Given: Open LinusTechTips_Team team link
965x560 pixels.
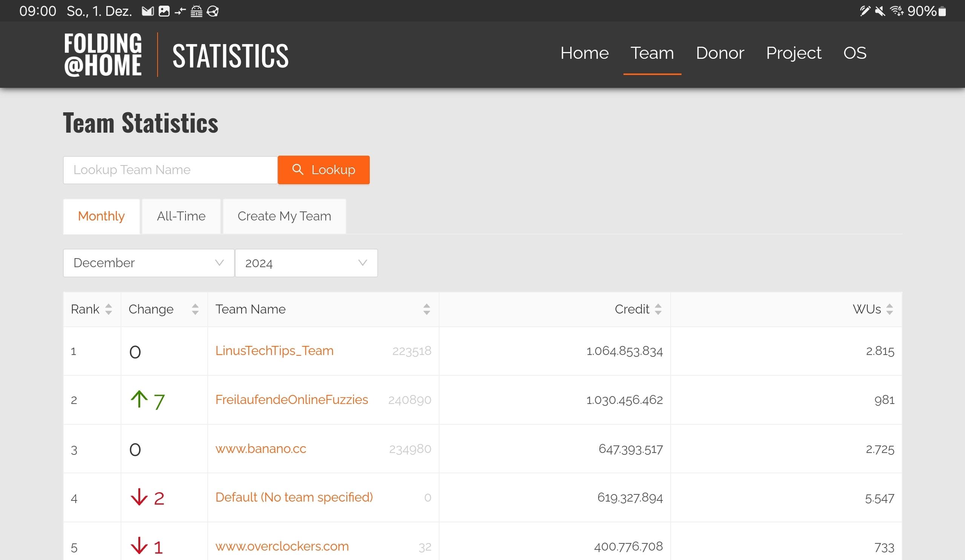Looking at the screenshot, I should pyautogui.click(x=274, y=350).
